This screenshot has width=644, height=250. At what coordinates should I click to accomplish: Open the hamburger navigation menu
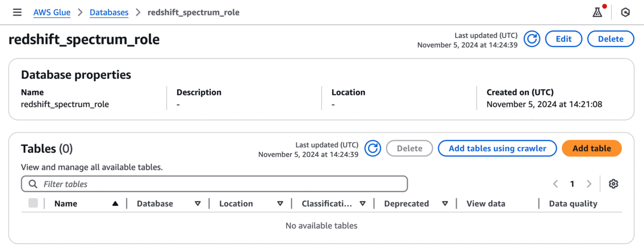pyautogui.click(x=17, y=12)
